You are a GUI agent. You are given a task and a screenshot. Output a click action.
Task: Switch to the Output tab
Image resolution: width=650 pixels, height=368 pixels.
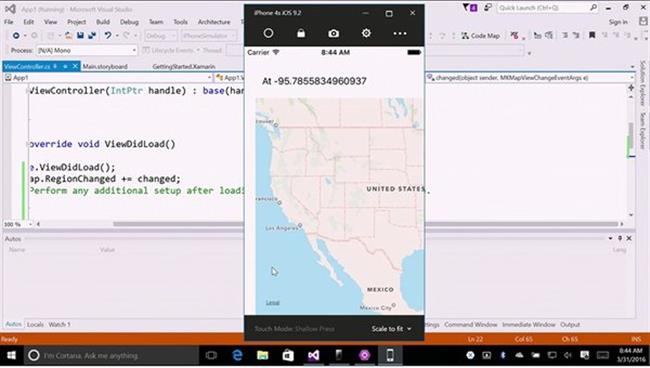click(x=570, y=324)
